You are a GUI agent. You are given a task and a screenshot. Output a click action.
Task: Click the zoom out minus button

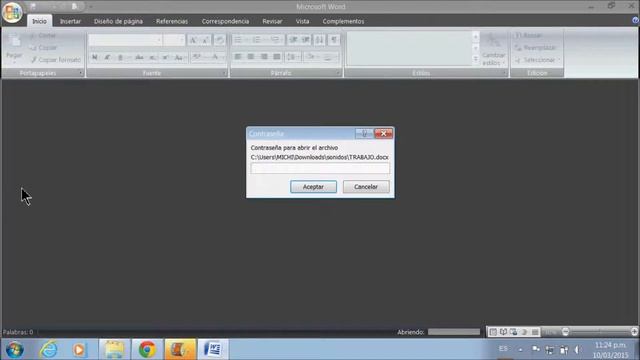coord(565,332)
